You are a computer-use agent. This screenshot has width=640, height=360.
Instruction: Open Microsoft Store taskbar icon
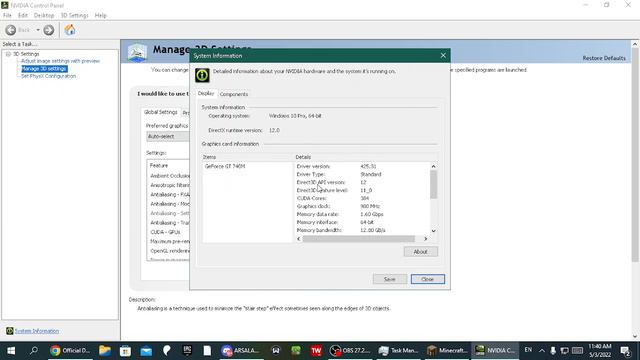tap(125, 350)
